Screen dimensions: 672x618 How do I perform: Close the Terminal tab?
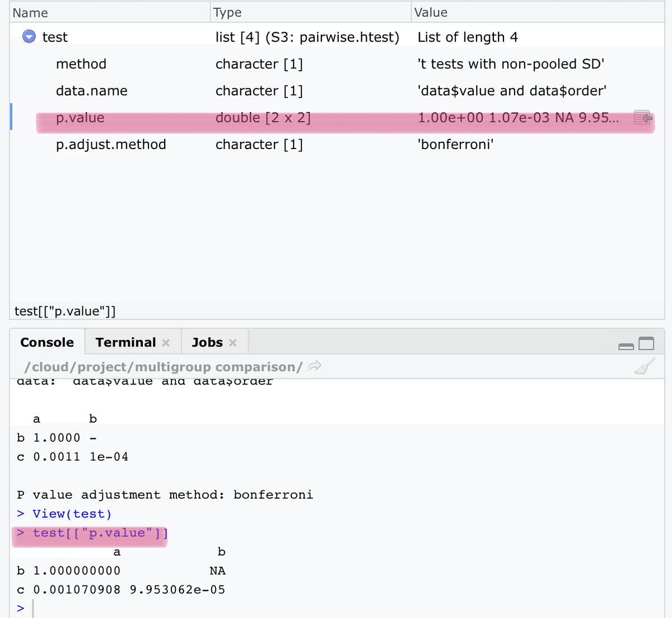166,342
